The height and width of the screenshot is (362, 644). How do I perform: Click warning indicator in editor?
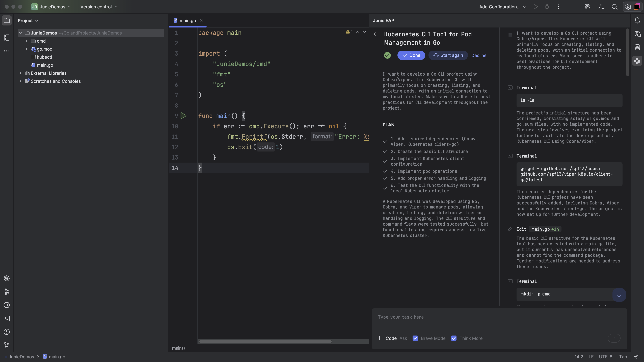[349, 32]
